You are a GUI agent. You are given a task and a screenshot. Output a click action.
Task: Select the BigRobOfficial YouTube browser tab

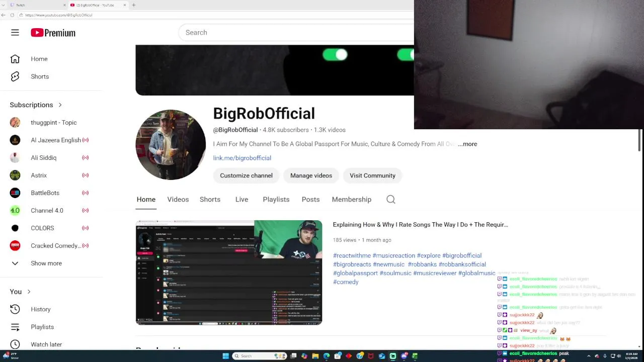tap(98, 5)
